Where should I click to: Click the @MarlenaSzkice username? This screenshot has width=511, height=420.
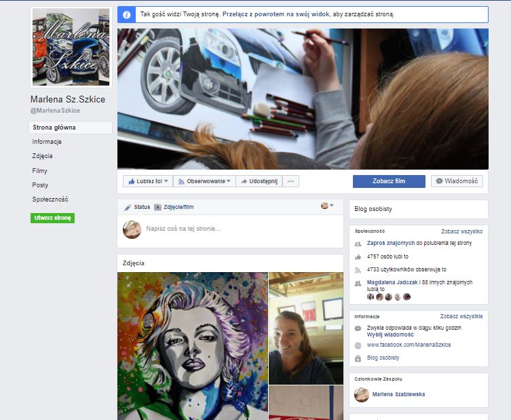pyautogui.click(x=55, y=111)
